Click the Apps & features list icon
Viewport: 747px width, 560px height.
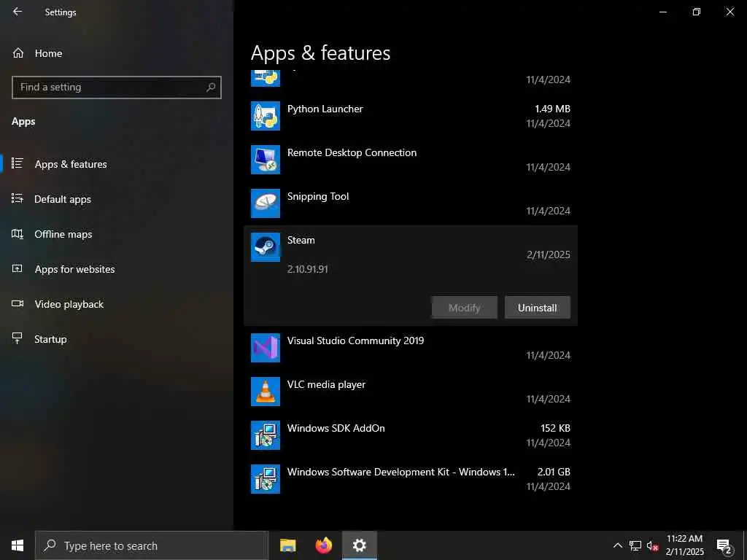[18, 163]
